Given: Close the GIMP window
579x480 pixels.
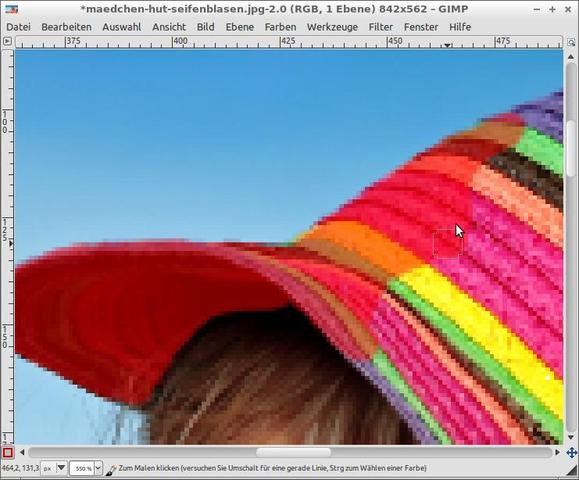Looking at the screenshot, I should point(568,10).
